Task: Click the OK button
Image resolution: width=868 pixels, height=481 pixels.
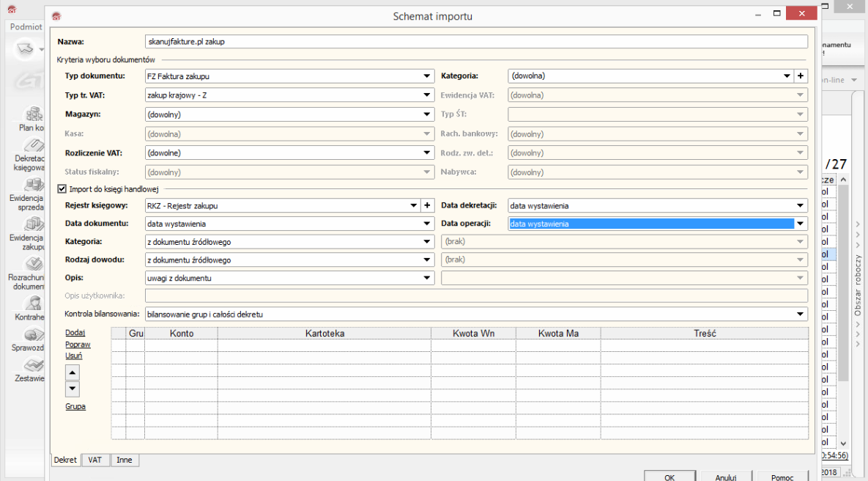Action: coord(669,477)
